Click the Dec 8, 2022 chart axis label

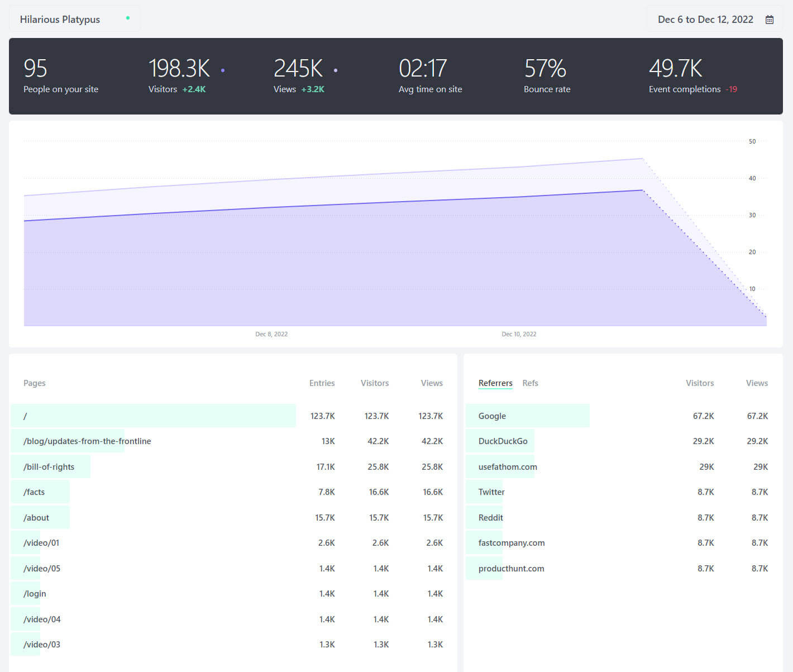(x=271, y=334)
